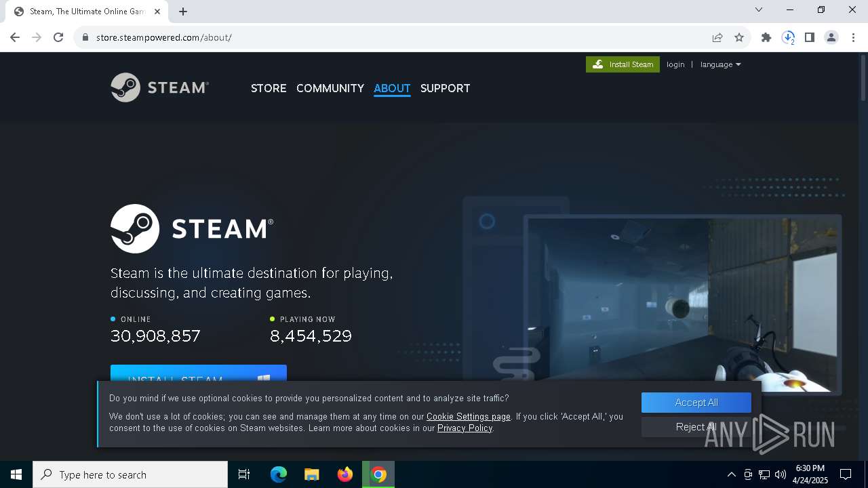
Task: Open the Windows Start menu
Action: click(x=16, y=474)
